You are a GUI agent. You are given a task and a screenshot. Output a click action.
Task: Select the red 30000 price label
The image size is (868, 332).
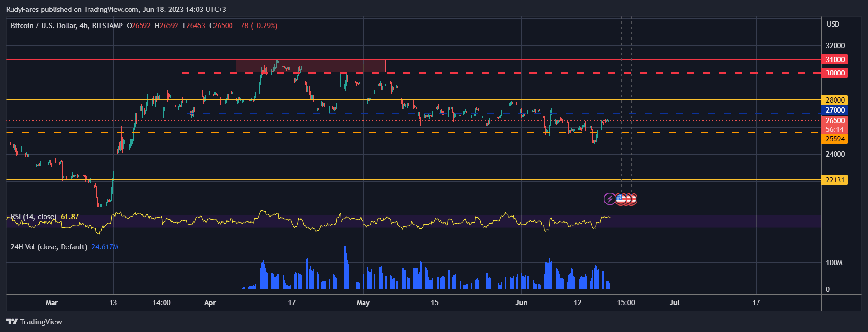click(835, 73)
